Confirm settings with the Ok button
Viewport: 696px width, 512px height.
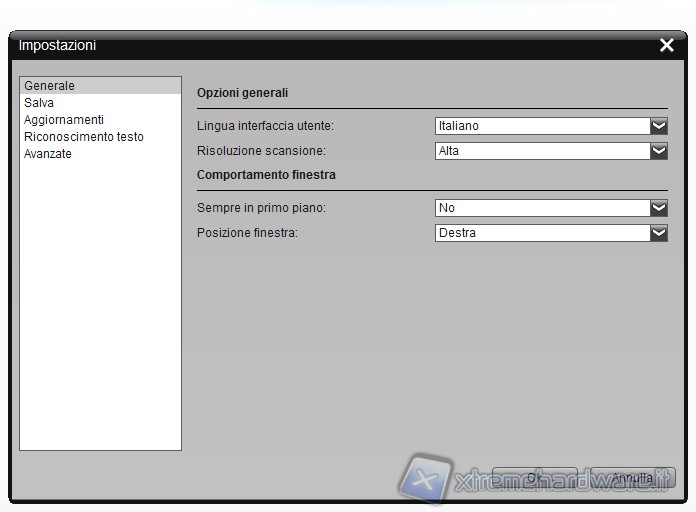534,478
